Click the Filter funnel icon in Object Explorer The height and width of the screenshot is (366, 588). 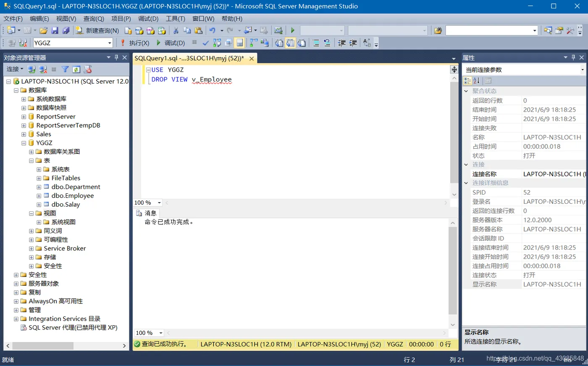(x=65, y=69)
